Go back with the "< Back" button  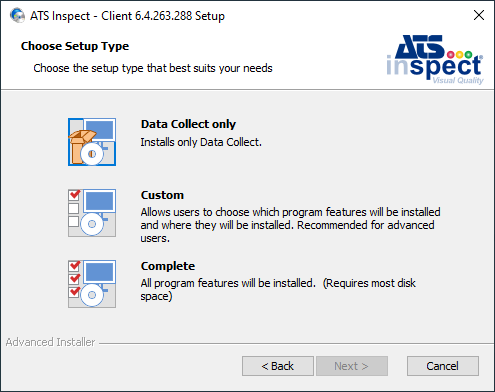click(x=278, y=366)
